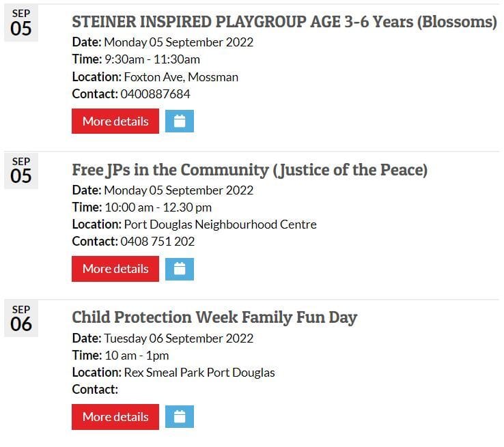
Task: Click the SEP 06 date badge
Action: tap(21, 319)
